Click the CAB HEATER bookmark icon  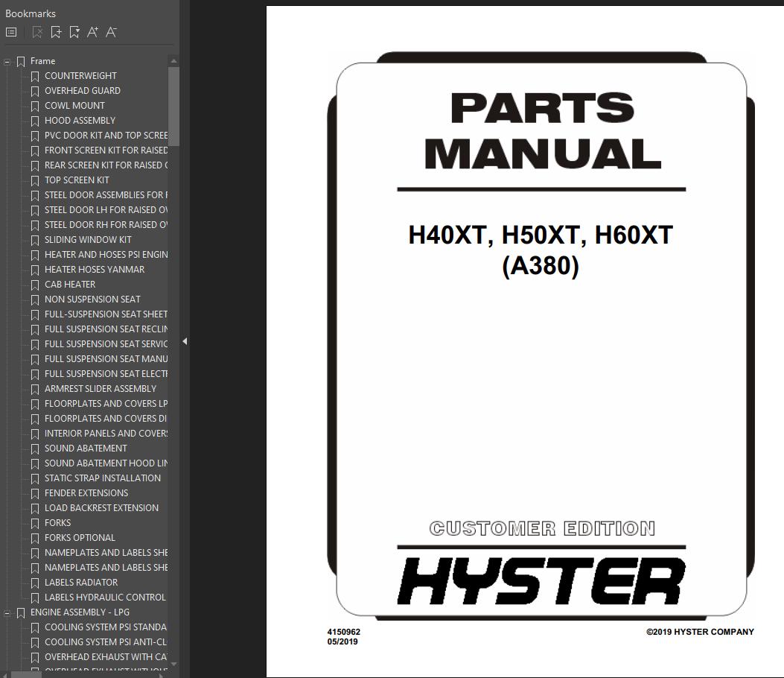pyautogui.click(x=35, y=285)
